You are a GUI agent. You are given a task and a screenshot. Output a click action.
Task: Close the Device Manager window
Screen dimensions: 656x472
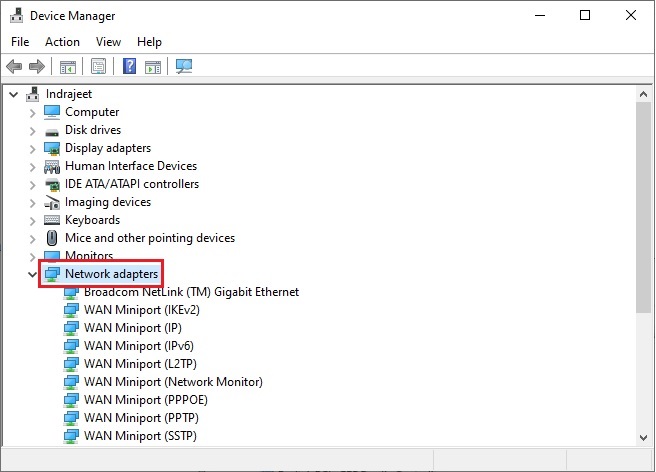[631, 15]
